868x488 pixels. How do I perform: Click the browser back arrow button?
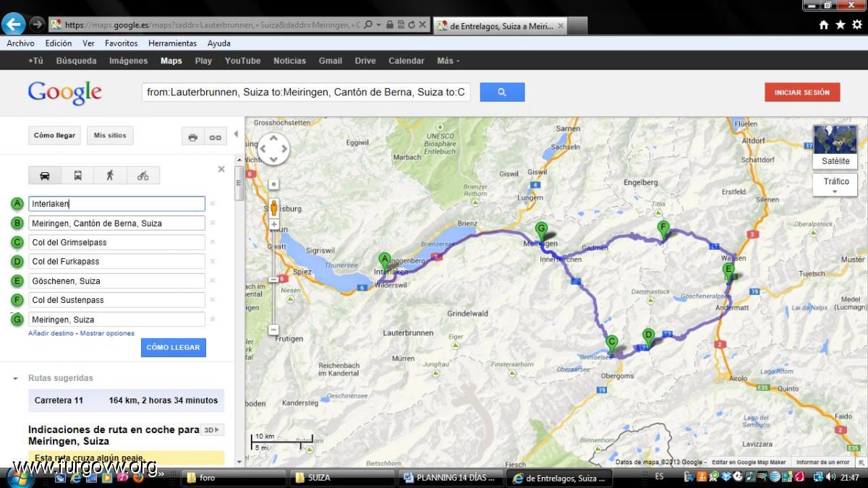(13, 24)
